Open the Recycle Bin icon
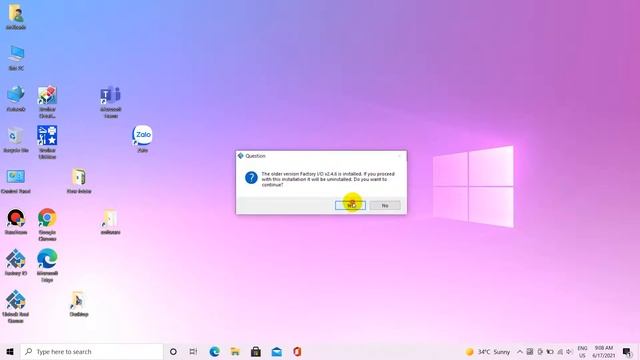The image size is (640, 360). 16,140
